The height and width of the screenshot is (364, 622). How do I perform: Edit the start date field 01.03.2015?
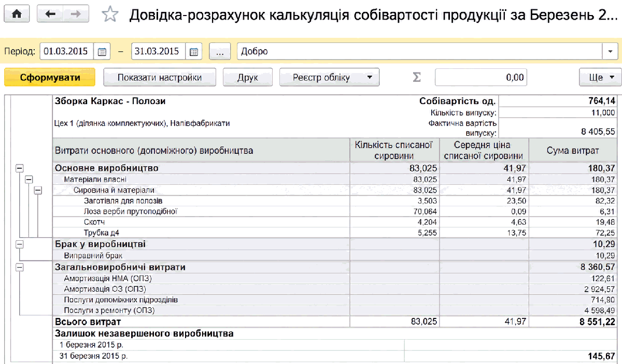coord(67,51)
